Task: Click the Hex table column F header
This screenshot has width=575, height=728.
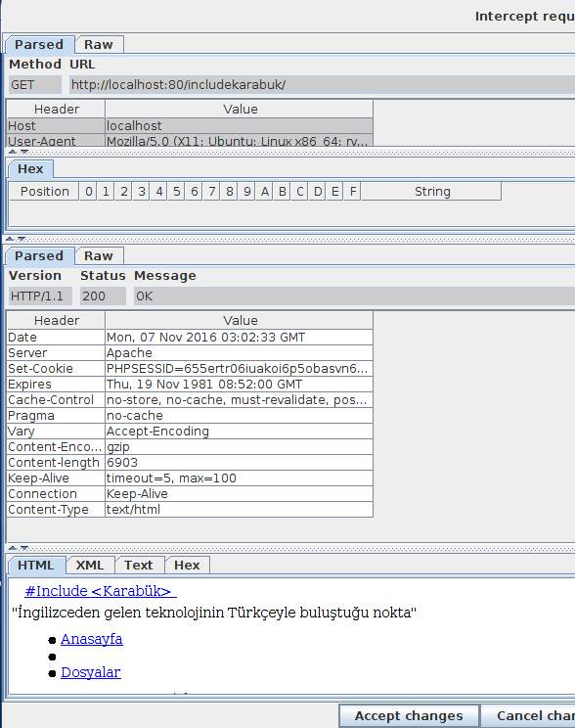Action: (x=353, y=191)
